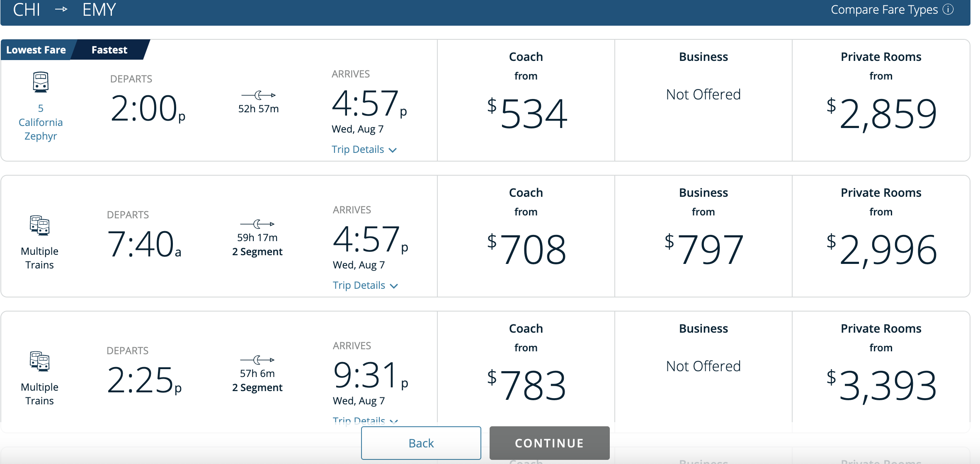Select the Fastest tab
The height and width of the screenshot is (464, 980).
pyautogui.click(x=109, y=50)
